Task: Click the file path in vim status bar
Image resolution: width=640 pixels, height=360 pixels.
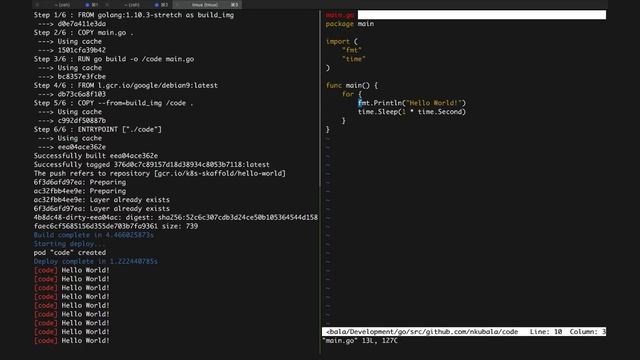Action: (x=422, y=332)
